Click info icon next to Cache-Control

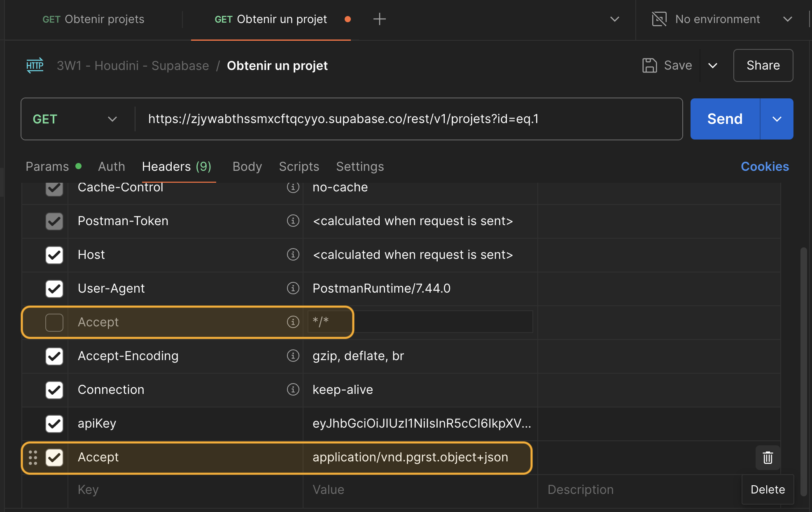point(293,187)
